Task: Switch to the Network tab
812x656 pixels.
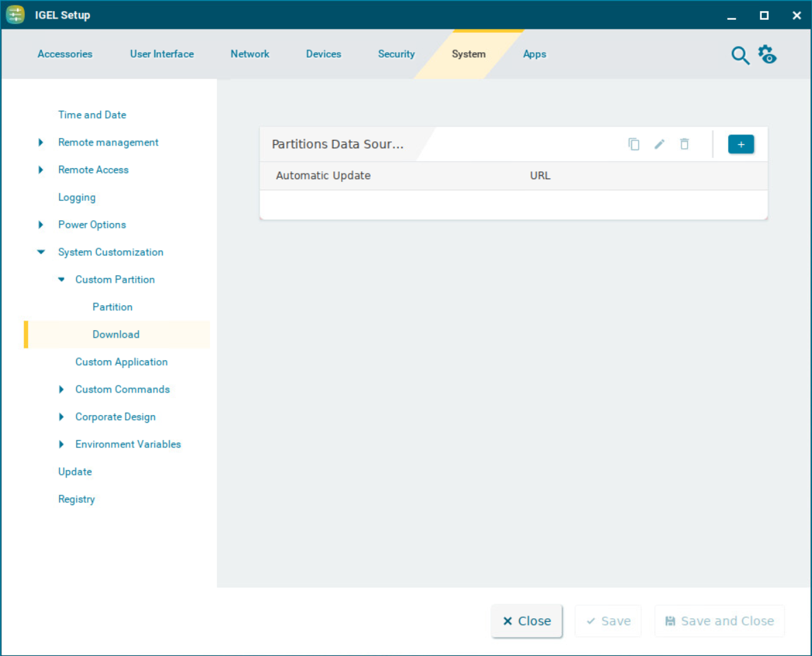Action: point(250,54)
